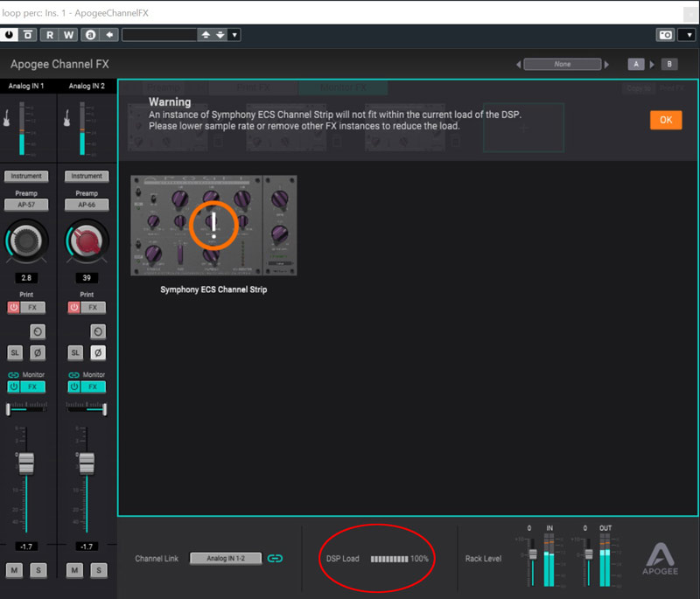Image resolution: width=700 pixels, height=599 pixels.
Task: Switch to the Print FX tab
Action: point(253,87)
